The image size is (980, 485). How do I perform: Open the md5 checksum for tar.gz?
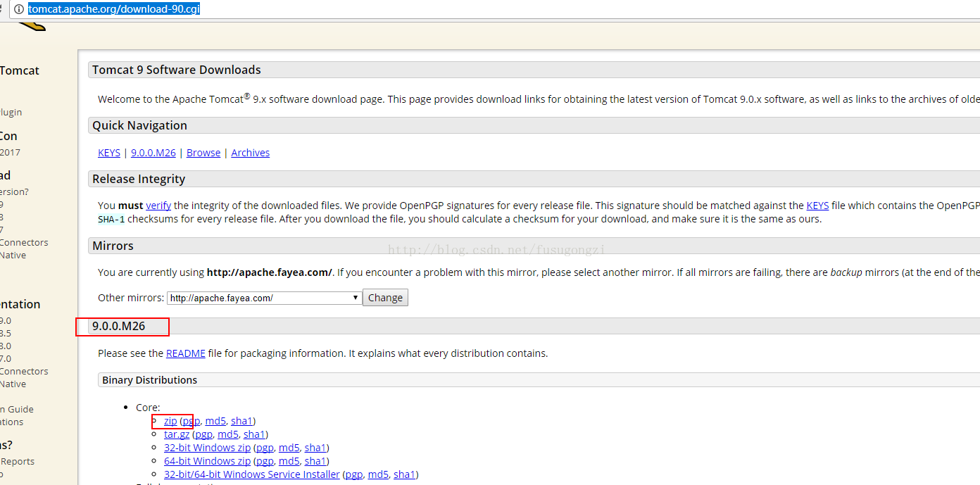click(228, 434)
